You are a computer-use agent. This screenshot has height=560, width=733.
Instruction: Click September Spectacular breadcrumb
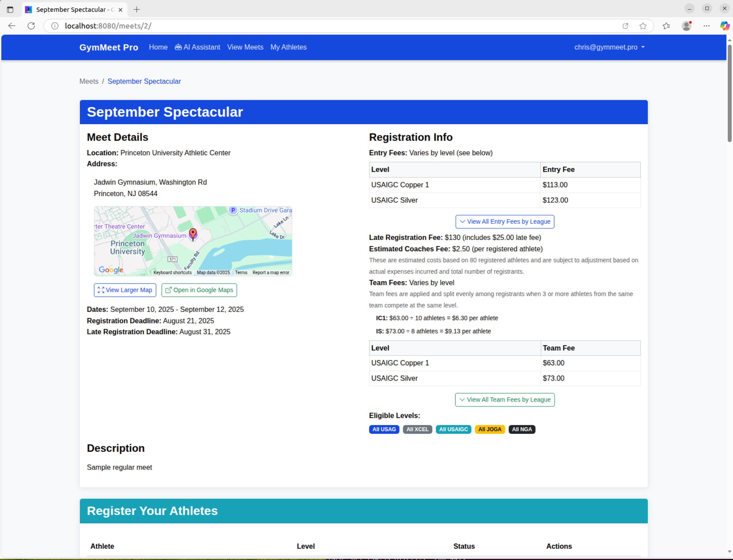click(x=144, y=81)
